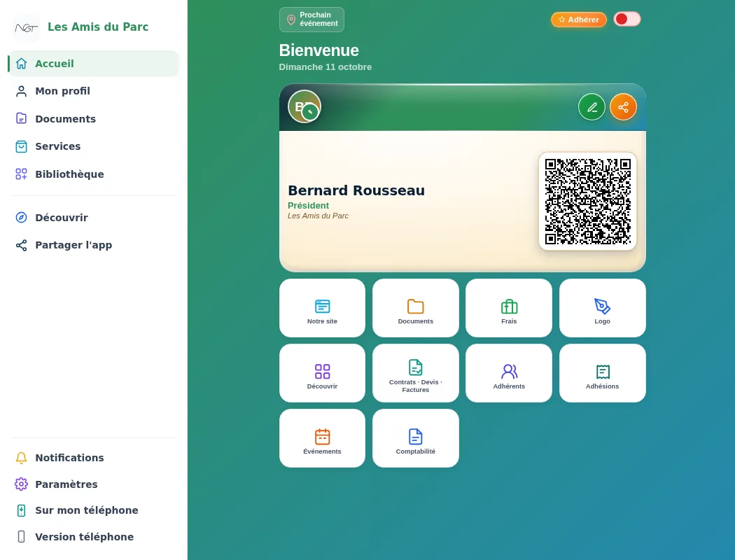This screenshot has width=735, height=560.
Task: Click the NGT logo in sidebar
Action: (27, 28)
